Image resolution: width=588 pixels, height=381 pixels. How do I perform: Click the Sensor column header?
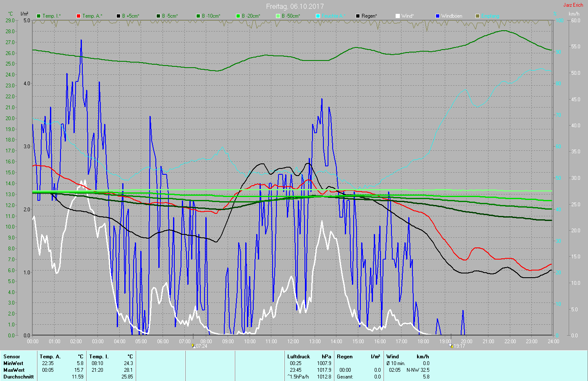point(12,357)
